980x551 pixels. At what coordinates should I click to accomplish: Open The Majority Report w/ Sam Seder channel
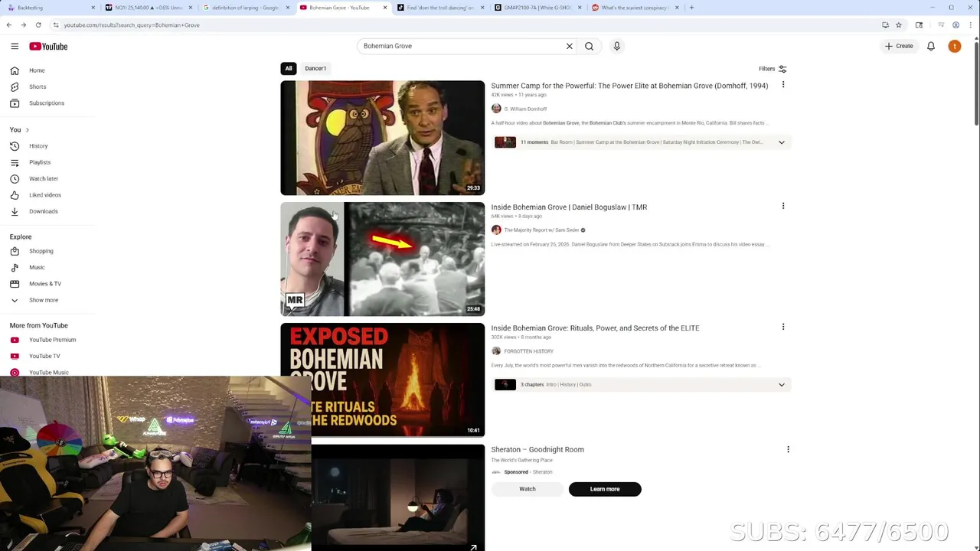[541, 230]
